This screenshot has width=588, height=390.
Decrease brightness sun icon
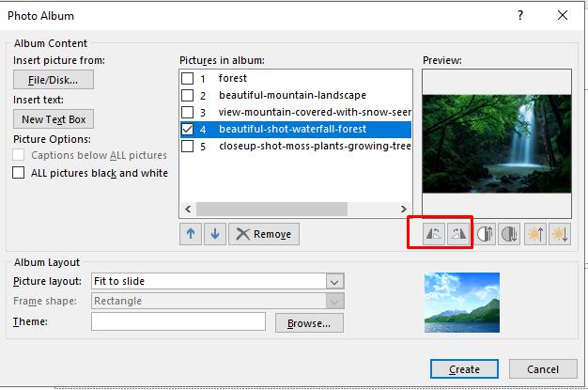560,234
